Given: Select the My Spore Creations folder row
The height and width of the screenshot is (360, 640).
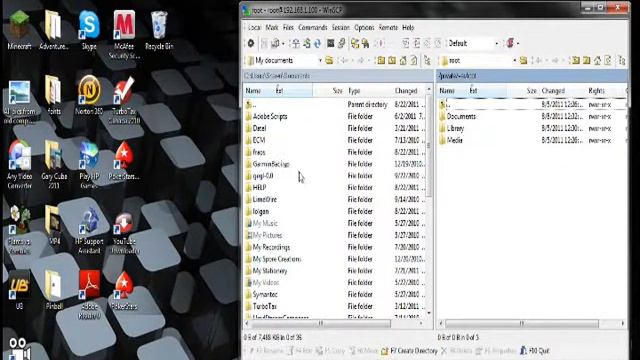Looking at the screenshot, I should coord(335,259).
